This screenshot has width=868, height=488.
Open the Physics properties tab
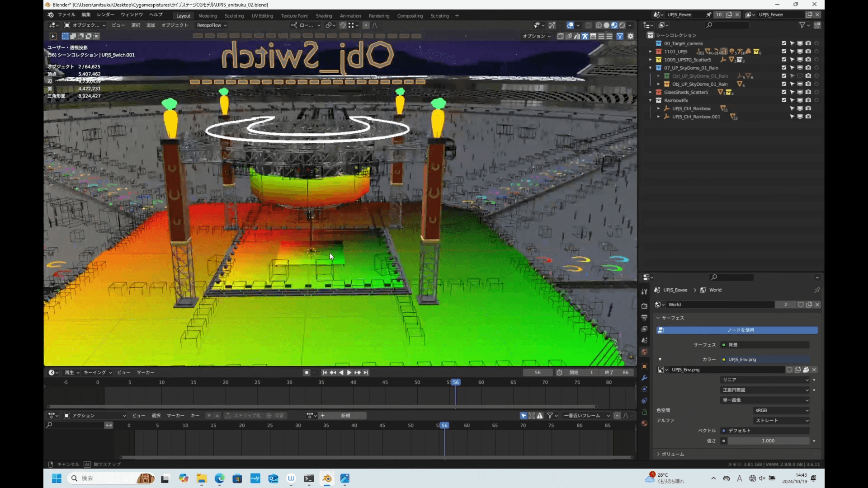(x=644, y=389)
